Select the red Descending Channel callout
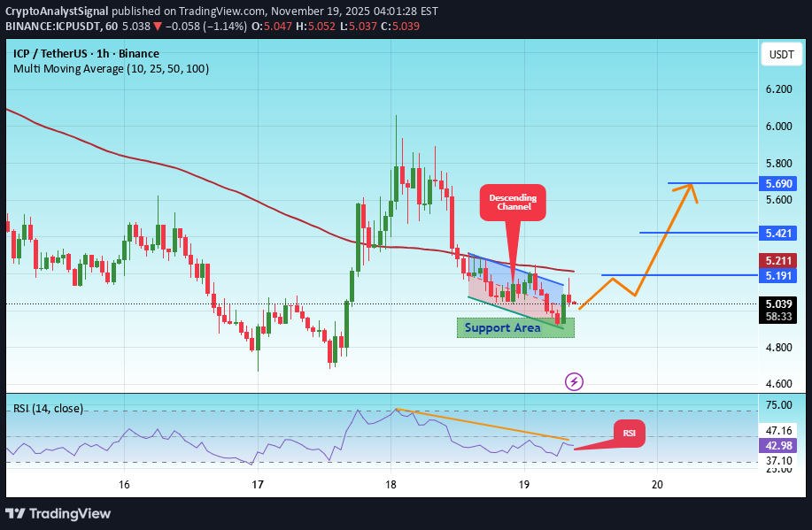 pyautogui.click(x=513, y=203)
